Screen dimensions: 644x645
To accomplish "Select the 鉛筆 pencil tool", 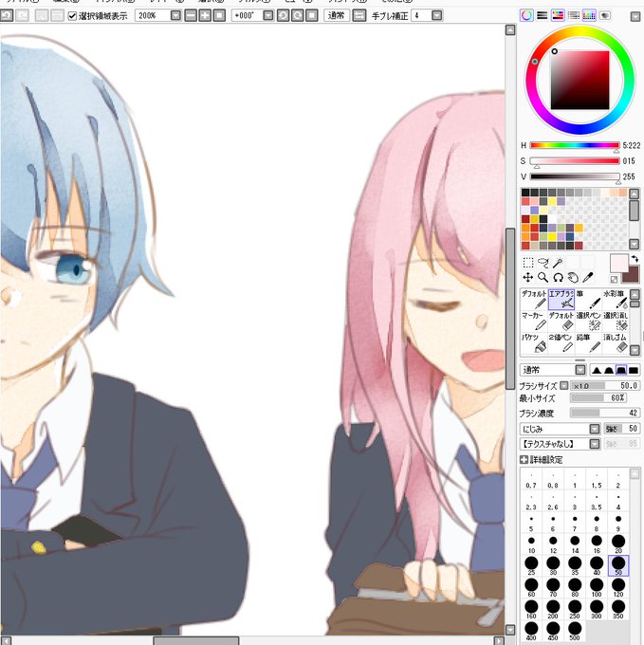I will coord(588,342).
